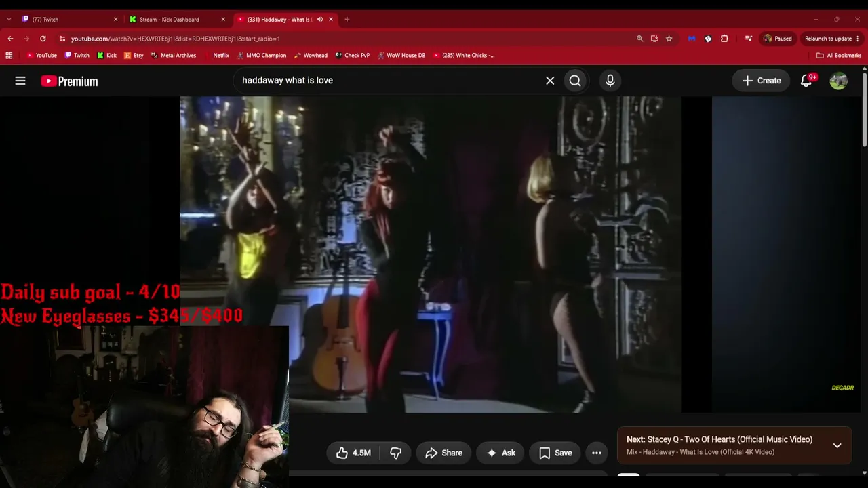
Task: Open more actions three-dot menu
Action: pyautogui.click(x=597, y=453)
